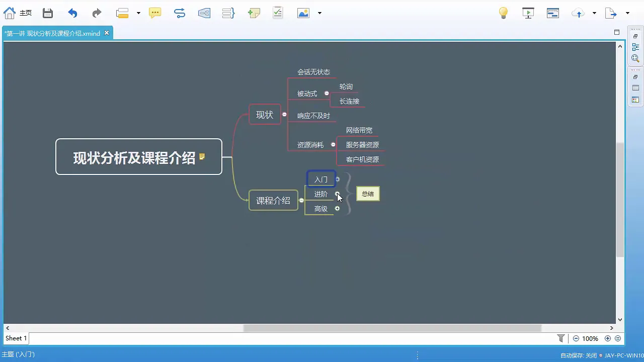Insert an image with the picture icon
Screen dimensions: 644x362
pyautogui.click(x=303, y=14)
